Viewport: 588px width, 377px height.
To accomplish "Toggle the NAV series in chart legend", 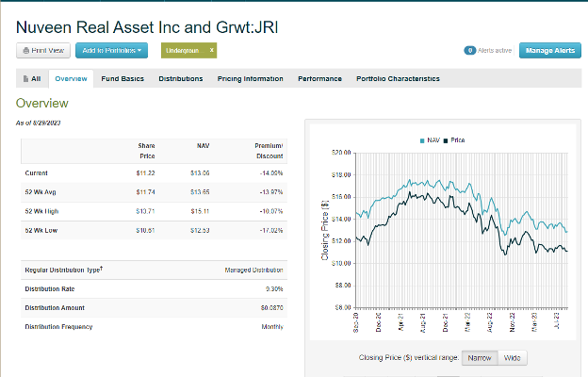I will (x=430, y=139).
